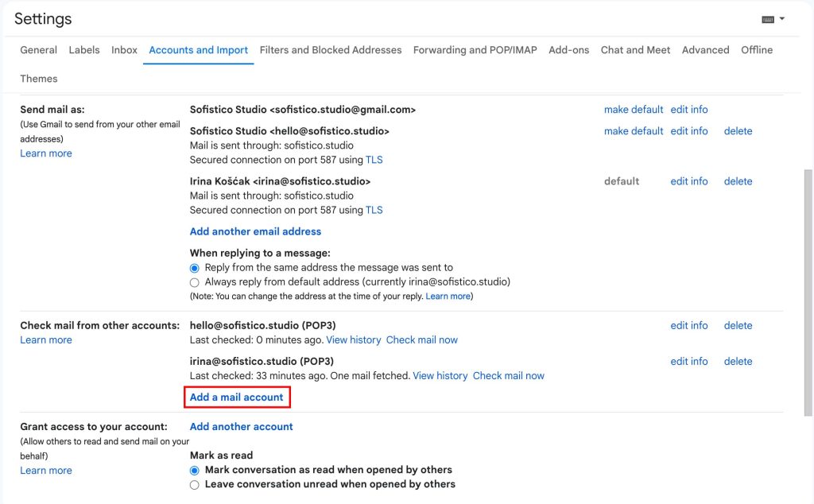This screenshot has width=814, height=504.
Task: Click the keyboard input tools icon
Action: 767,19
